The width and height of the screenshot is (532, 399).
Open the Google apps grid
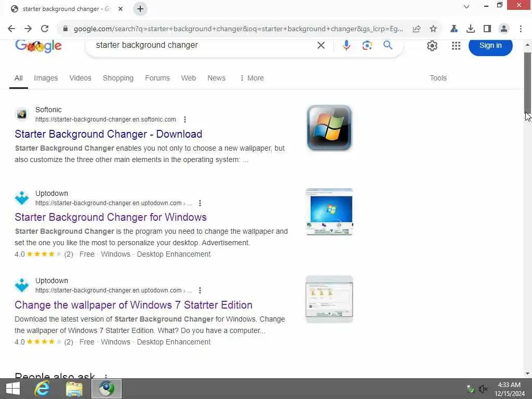[x=456, y=46]
